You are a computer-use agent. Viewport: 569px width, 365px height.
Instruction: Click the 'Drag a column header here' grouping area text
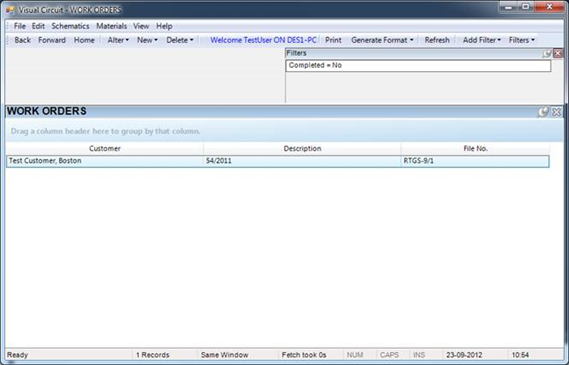click(x=106, y=131)
